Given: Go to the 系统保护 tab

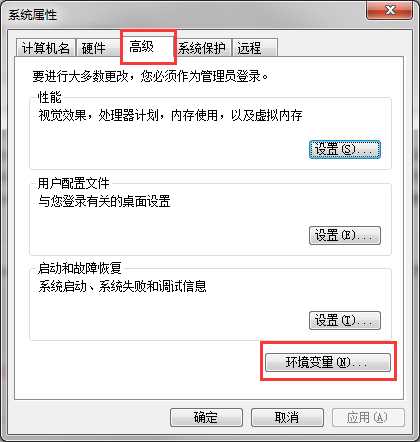Looking at the screenshot, I should [x=202, y=48].
